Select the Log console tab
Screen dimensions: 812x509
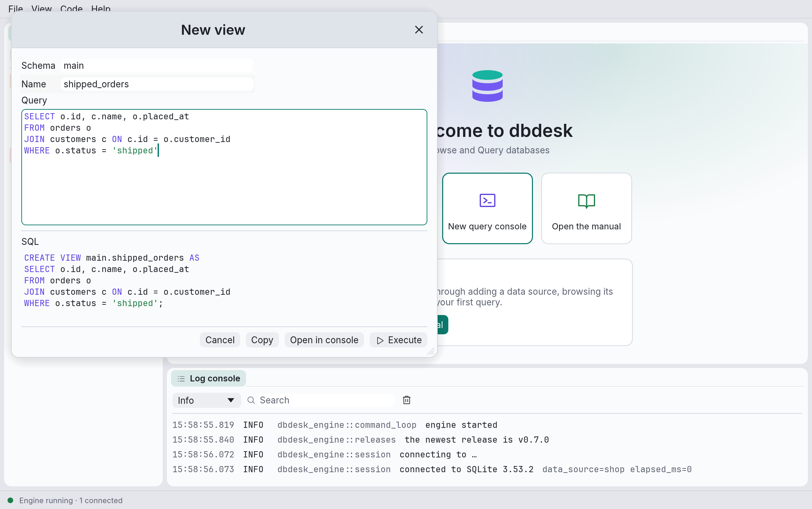point(209,378)
